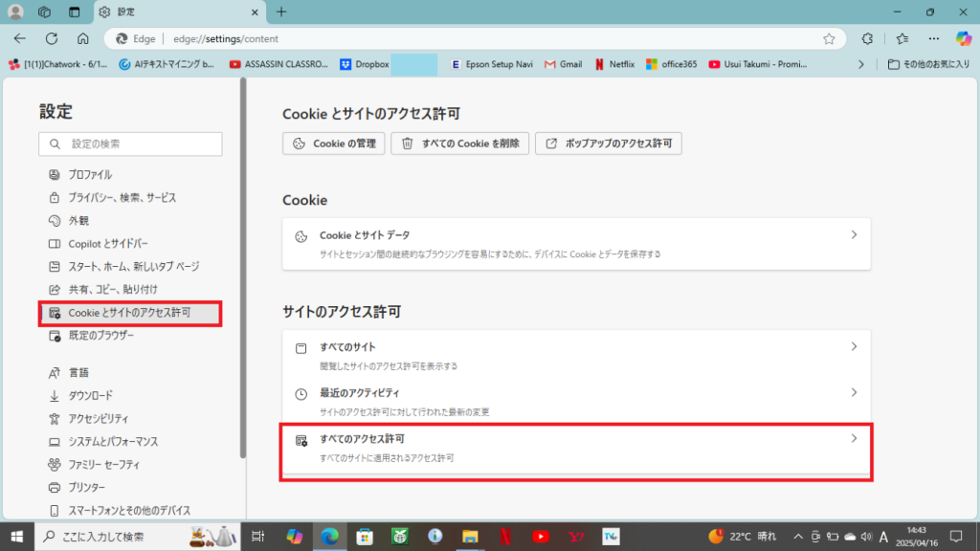980x551 pixels.
Task: Open the office365 bookmark
Action: click(672, 64)
